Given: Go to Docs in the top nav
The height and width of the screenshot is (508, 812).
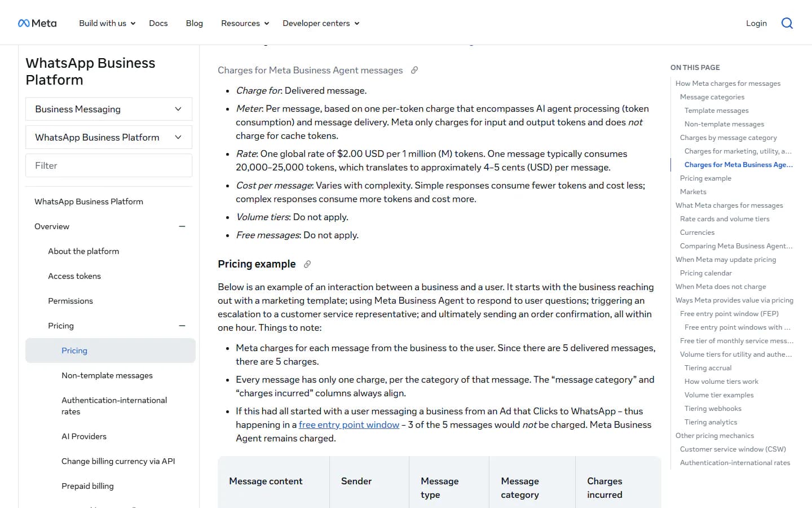Looking at the screenshot, I should (158, 23).
